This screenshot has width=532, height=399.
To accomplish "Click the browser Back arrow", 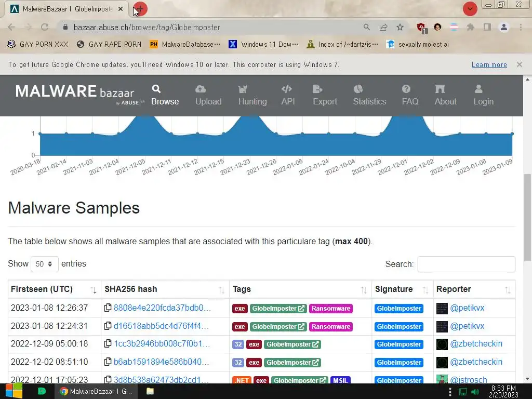I will (x=11, y=27).
